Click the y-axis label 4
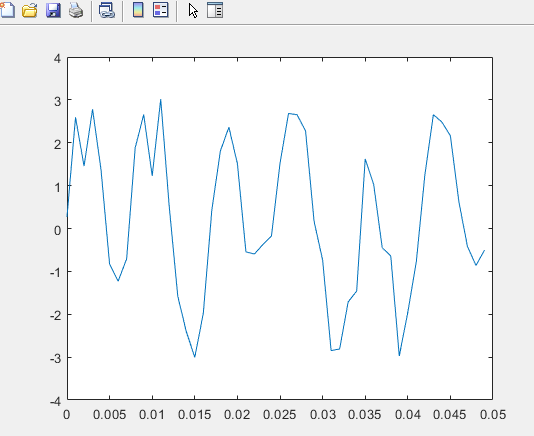This screenshot has height=436, width=534. point(57,59)
